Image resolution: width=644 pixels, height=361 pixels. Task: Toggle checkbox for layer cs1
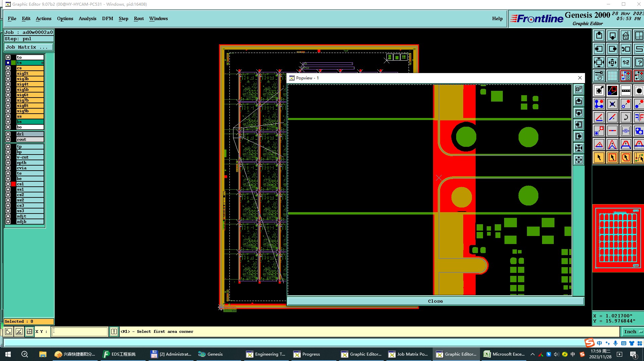pyautogui.click(x=8, y=184)
